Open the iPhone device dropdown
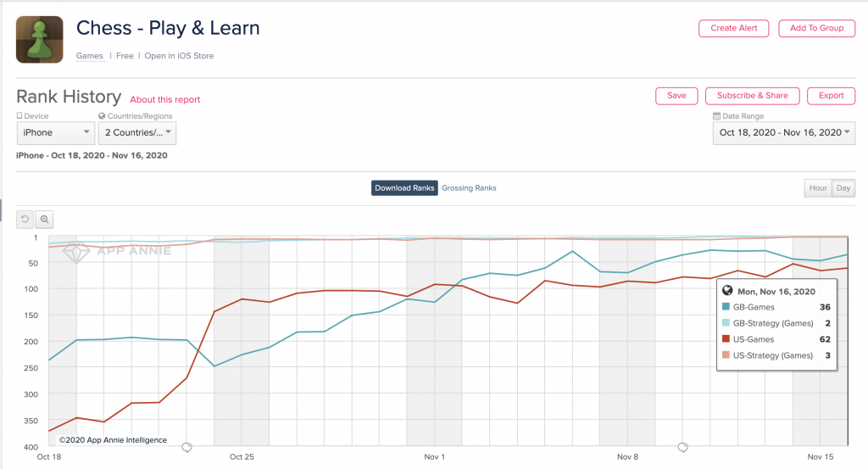 pyautogui.click(x=56, y=133)
